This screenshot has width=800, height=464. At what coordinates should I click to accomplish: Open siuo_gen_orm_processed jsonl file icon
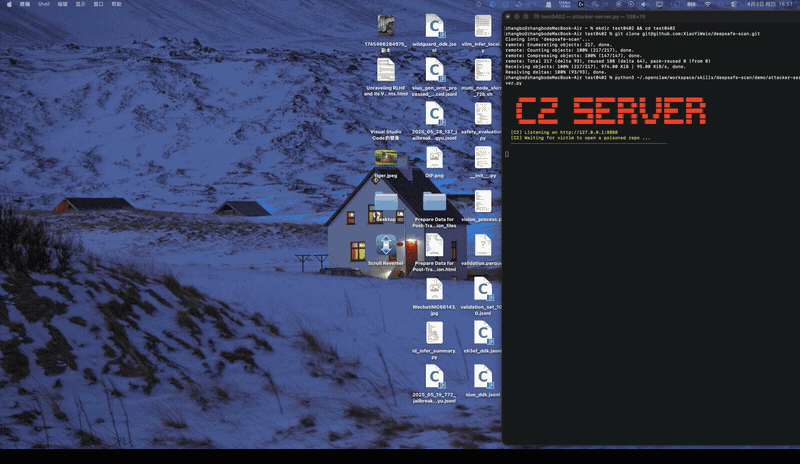tap(434, 69)
